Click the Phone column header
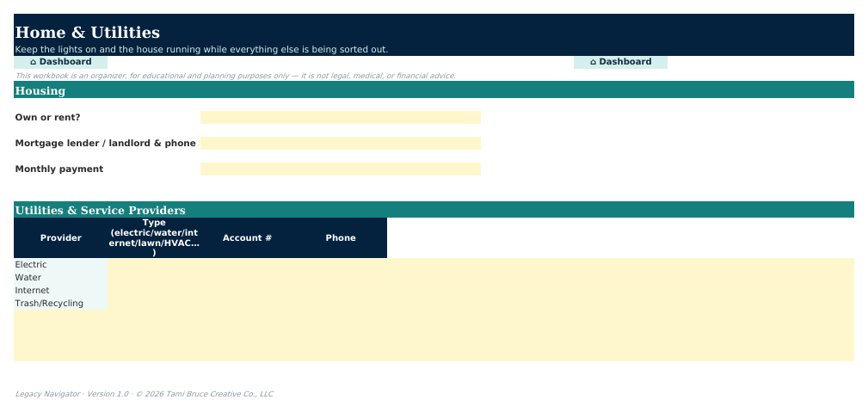The image size is (868, 412). (x=341, y=237)
